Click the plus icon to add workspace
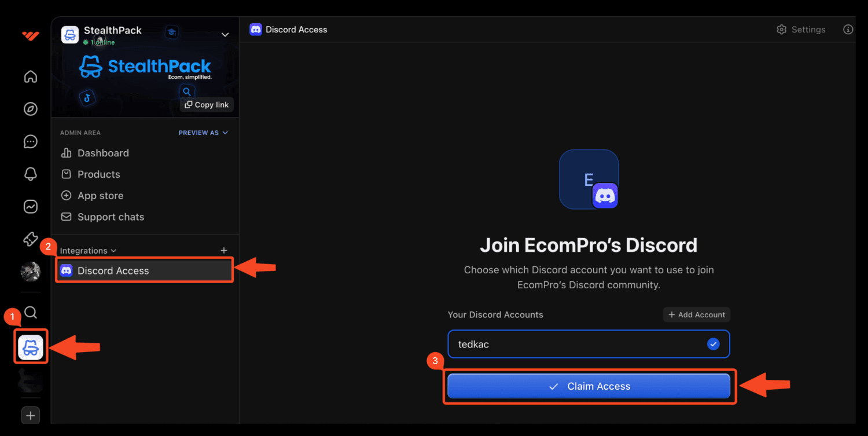This screenshot has height=436, width=868. (31, 415)
